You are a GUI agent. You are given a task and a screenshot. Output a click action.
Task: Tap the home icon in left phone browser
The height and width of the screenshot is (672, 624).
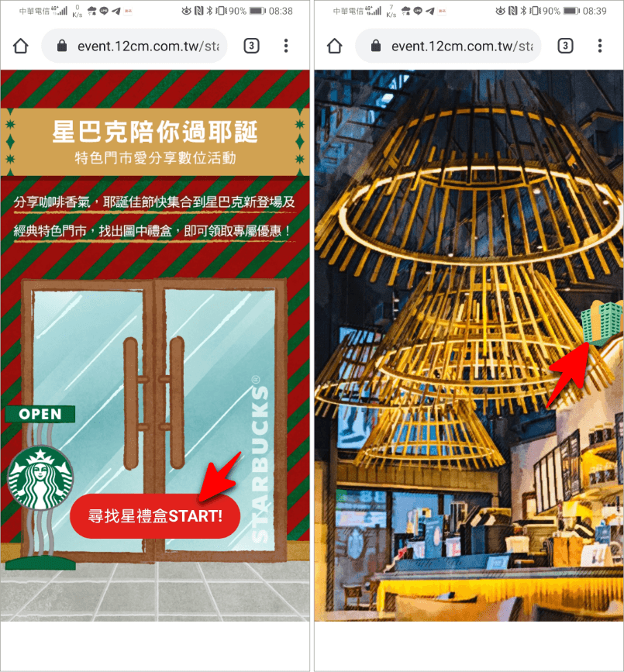[x=21, y=46]
